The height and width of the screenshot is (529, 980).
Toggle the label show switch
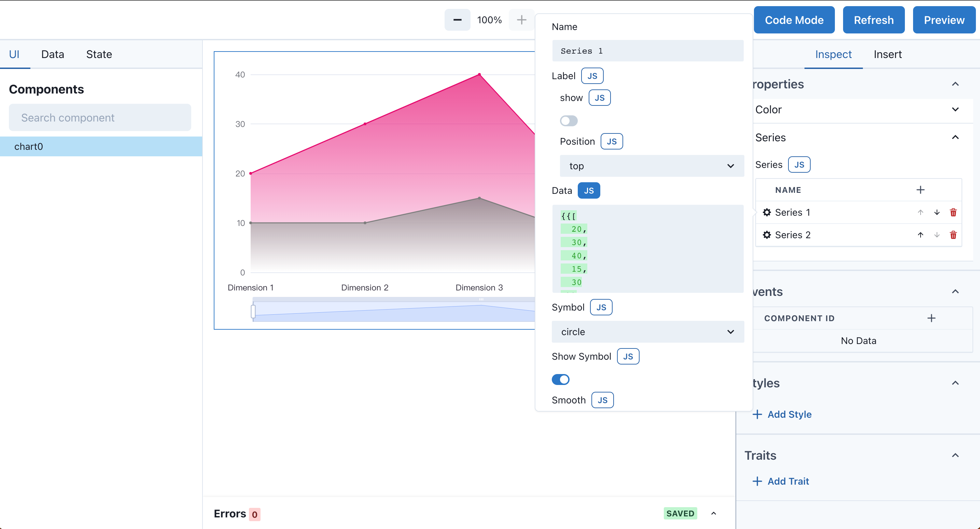pyautogui.click(x=569, y=121)
